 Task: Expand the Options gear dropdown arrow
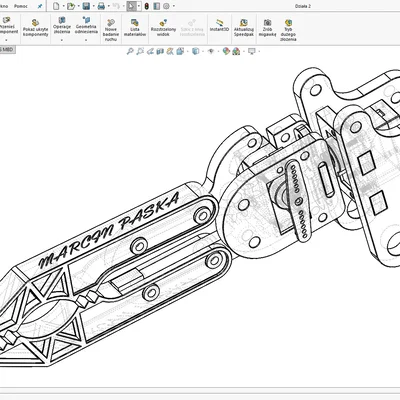click(x=174, y=6)
